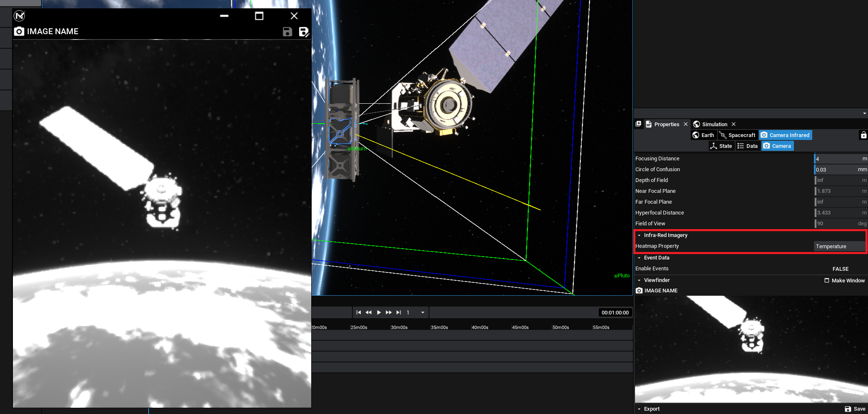Collapse the Event Data section
Image resolution: width=868 pixels, height=414 pixels.
[639, 258]
